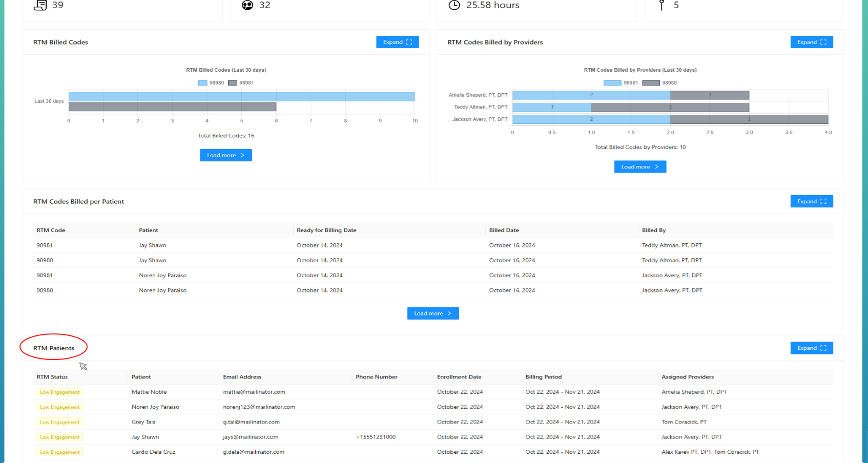Load more under Total Billed Codes by Providers
Screen dimensions: 868x463
coord(639,167)
